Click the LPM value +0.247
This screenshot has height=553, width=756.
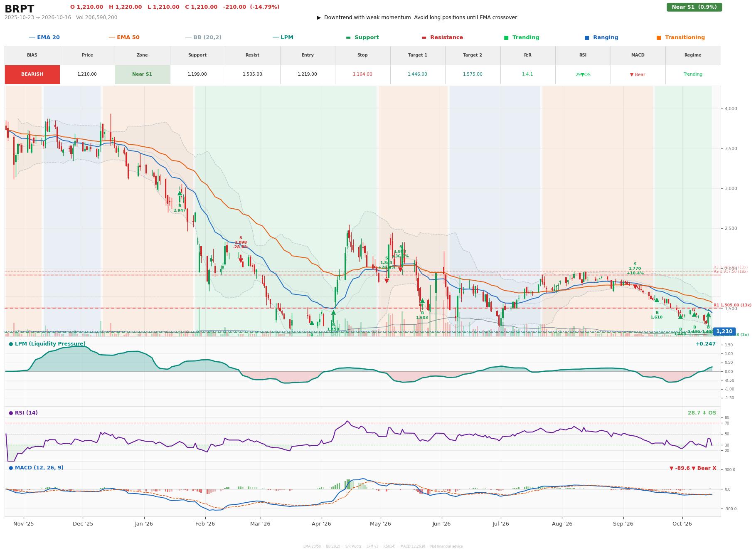(706, 344)
